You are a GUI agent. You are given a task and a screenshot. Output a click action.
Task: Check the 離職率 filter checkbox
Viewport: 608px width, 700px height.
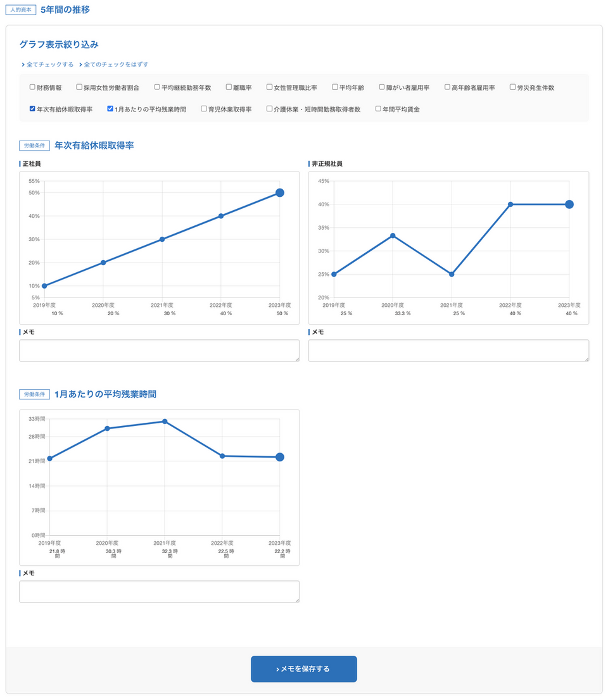pyautogui.click(x=229, y=87)
